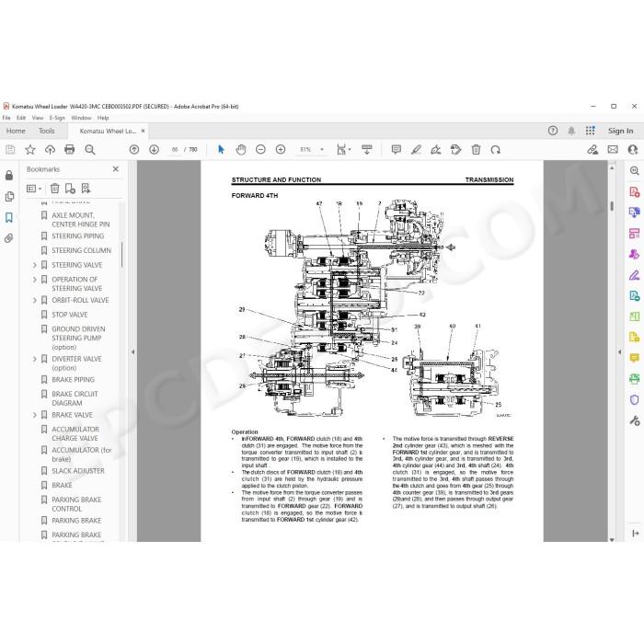Add a sticky note comment
Viewport: 644px width, 644px height.
point(397,150)
